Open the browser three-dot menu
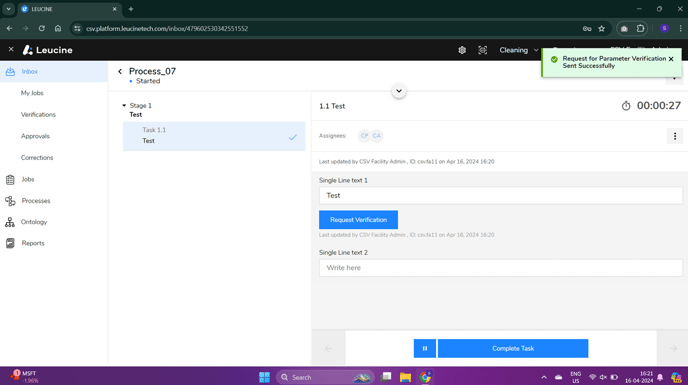Screen dimensions: 688x385 (x=680, y=29)
